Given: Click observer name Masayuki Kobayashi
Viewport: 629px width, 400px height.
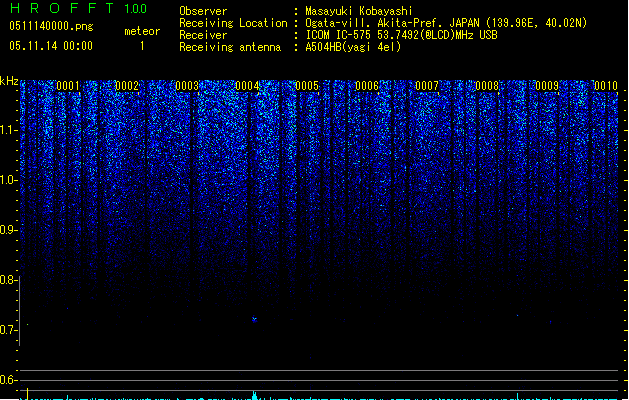Looking at the screenshot, I should click(359, 11).
